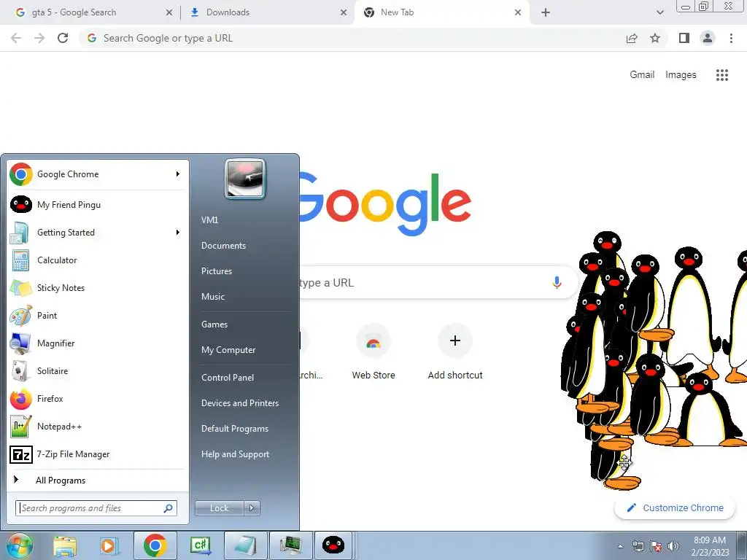Switch to Chrome via taskbar icon
This screenshot has height=560, width=747.
(x=155, y=545)
